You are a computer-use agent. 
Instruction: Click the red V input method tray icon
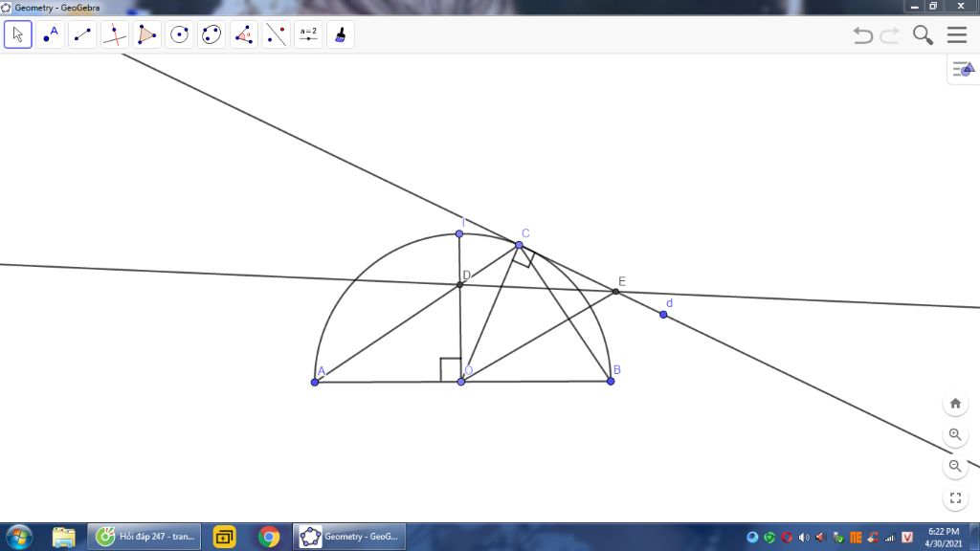click(x=907, y=538)
